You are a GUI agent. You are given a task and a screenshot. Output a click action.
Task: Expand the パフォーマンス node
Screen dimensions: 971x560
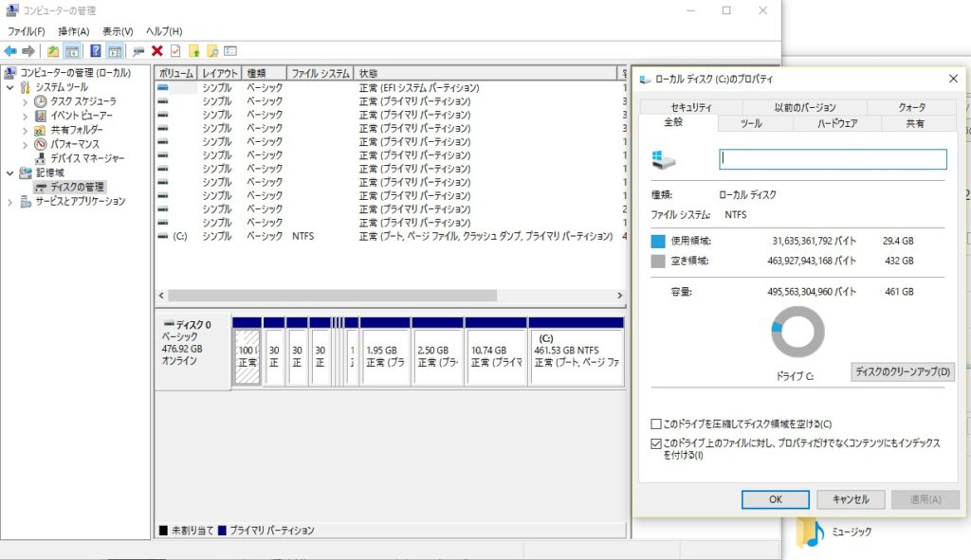click(25, 144)
